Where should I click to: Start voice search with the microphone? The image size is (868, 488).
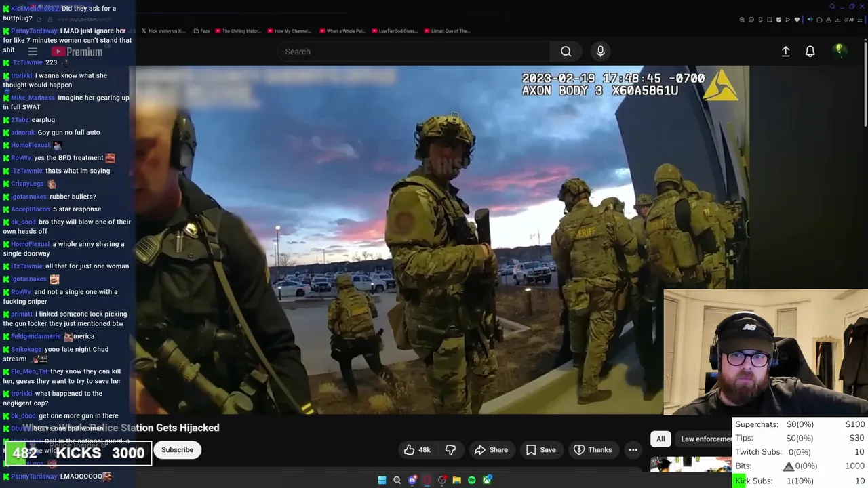(600, 52)
